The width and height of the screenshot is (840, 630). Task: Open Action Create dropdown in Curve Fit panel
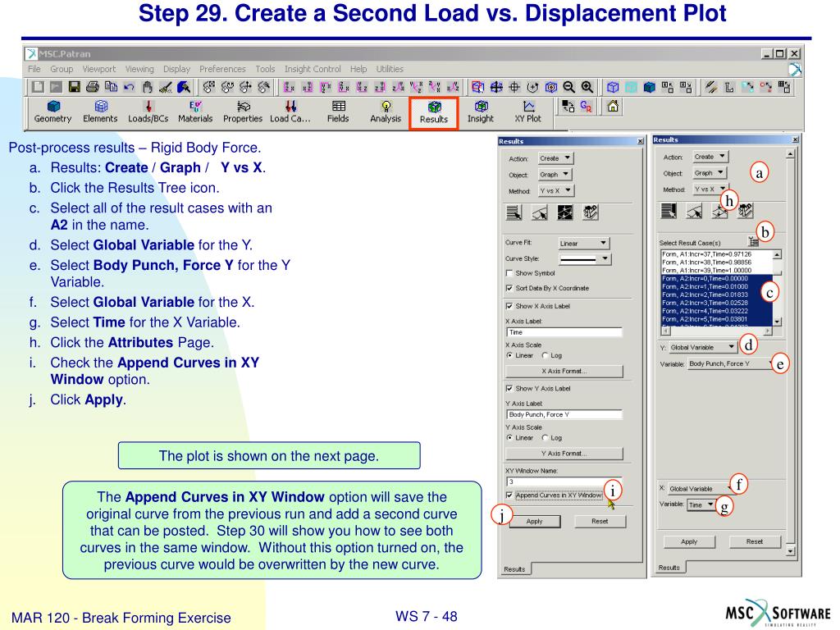pos(555,158)
